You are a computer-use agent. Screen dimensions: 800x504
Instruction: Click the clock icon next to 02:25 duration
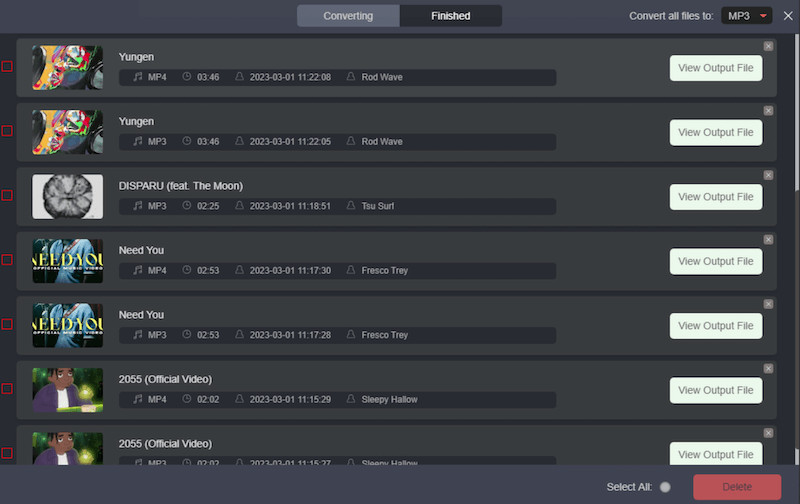click(187, 206)
